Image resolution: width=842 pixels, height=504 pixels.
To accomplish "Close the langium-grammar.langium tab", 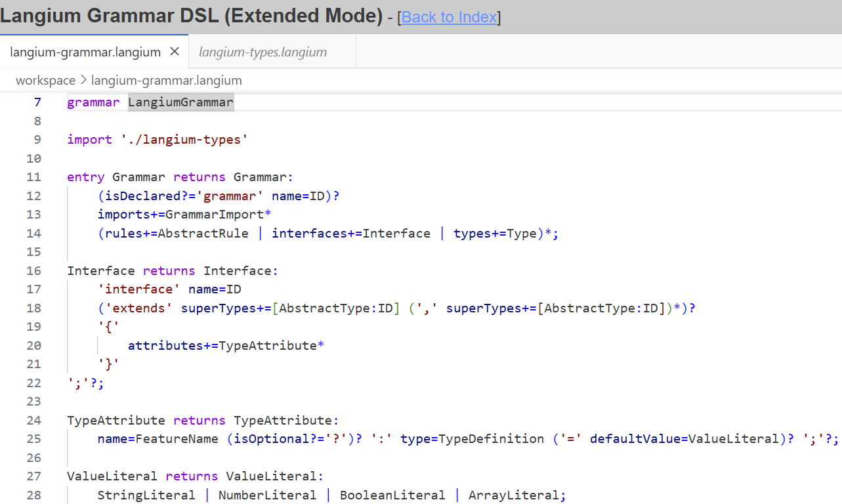I will click(x=175, y=52).
